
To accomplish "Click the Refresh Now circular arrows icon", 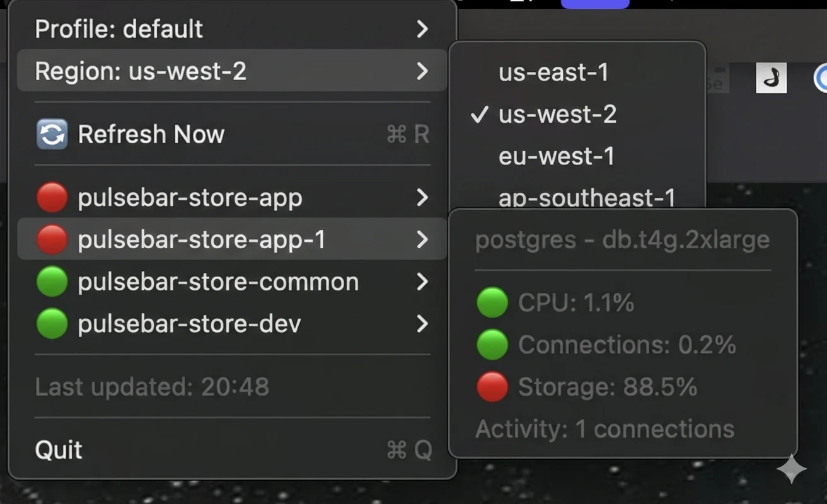I will coord(52,134).
